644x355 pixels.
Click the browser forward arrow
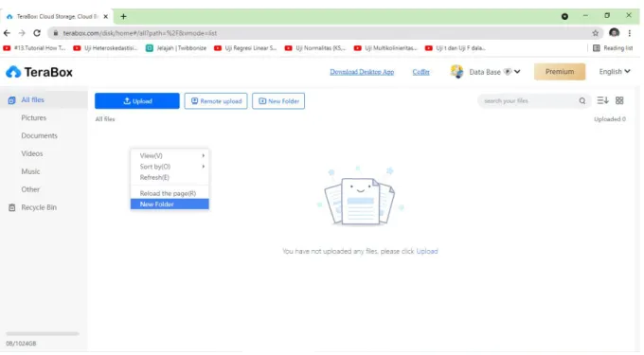tap(22, 33)
